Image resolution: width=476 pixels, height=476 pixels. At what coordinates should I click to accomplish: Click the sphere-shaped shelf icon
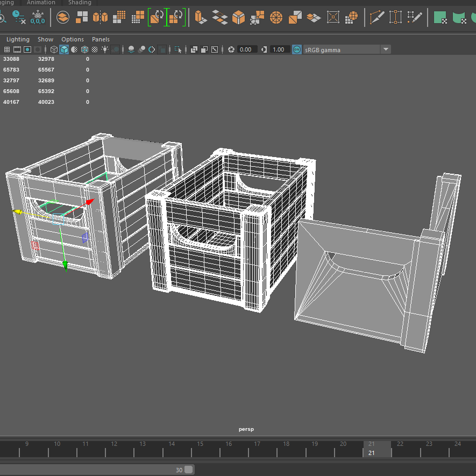coord(276,17)
